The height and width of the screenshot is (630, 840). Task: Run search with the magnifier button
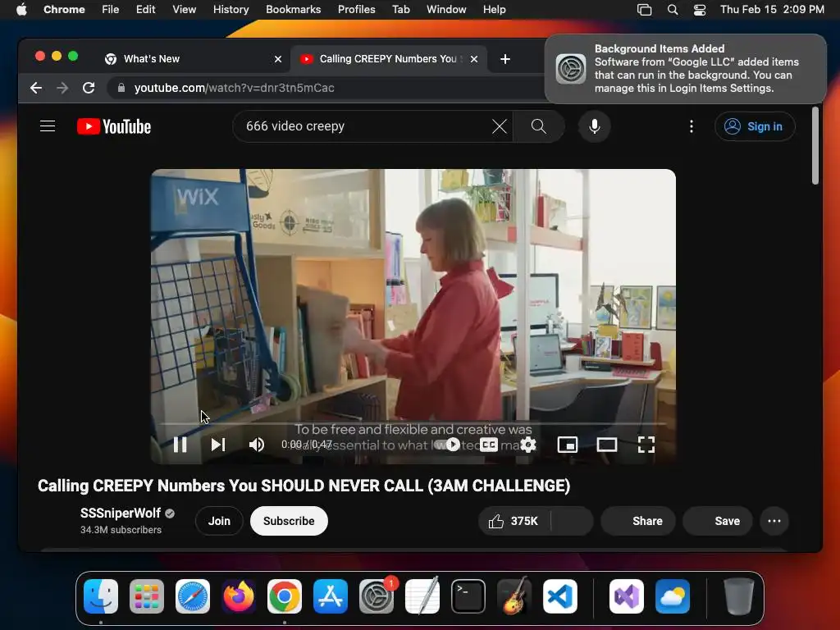538,126
